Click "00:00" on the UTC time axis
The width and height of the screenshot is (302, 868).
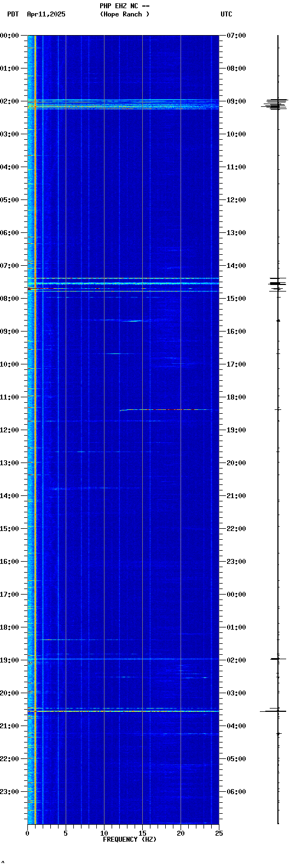pos(236,595)
